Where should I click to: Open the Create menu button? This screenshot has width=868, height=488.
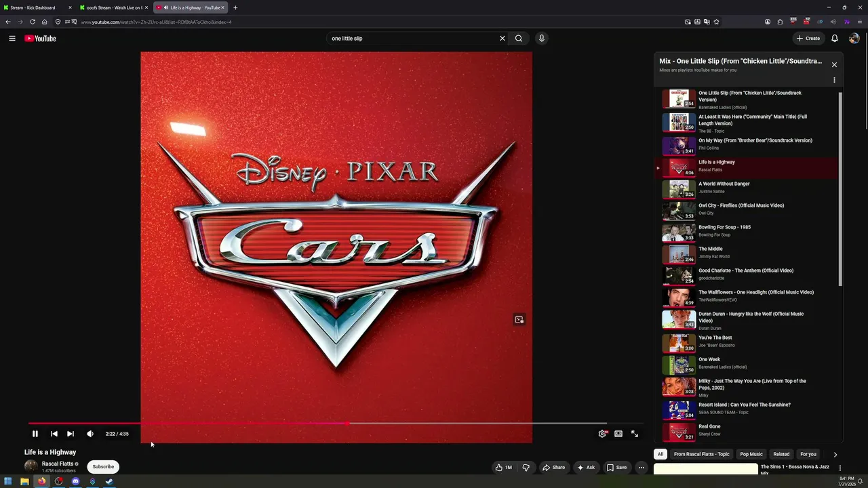click(x=808, y=39)
